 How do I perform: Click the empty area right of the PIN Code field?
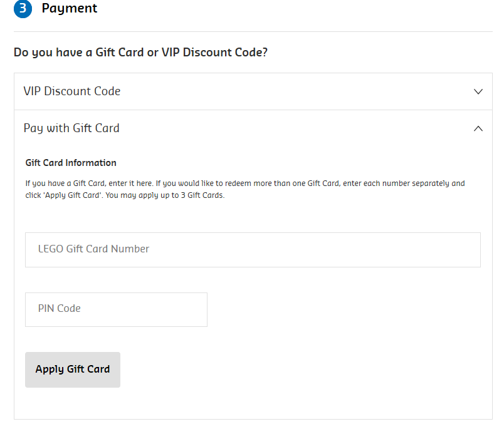coord(344,309)
